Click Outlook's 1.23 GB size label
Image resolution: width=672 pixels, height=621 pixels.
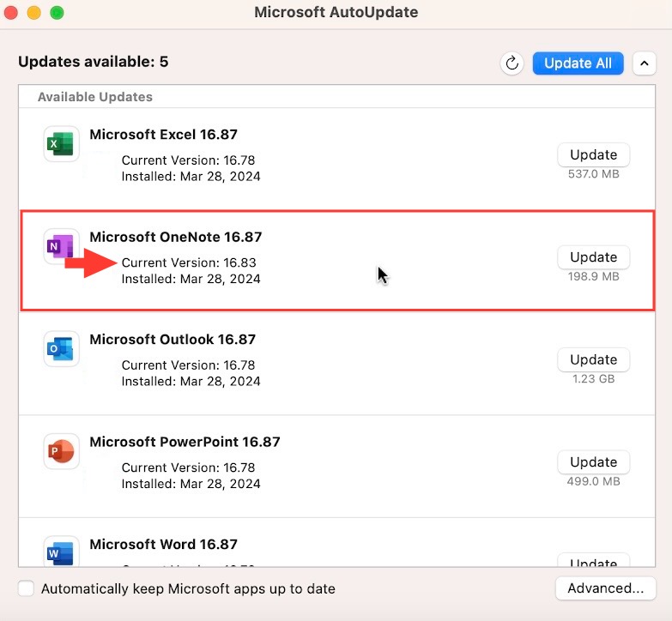[594, 378]
